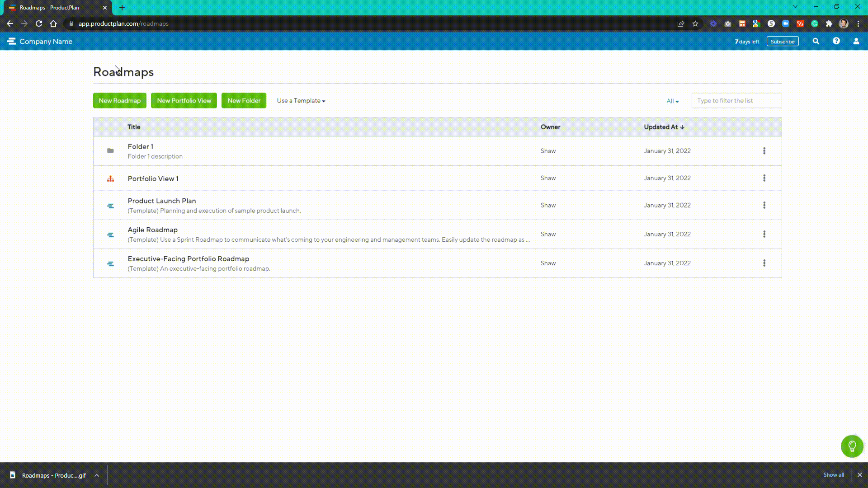Screen dimensions: 868x488
Task: Click the search magnifier icon in header
Action: (816, 41)
